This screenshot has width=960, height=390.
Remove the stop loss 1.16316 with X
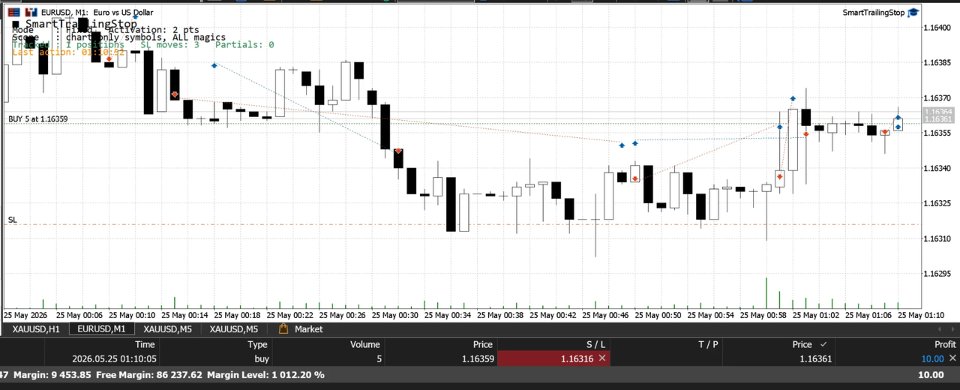602,359
